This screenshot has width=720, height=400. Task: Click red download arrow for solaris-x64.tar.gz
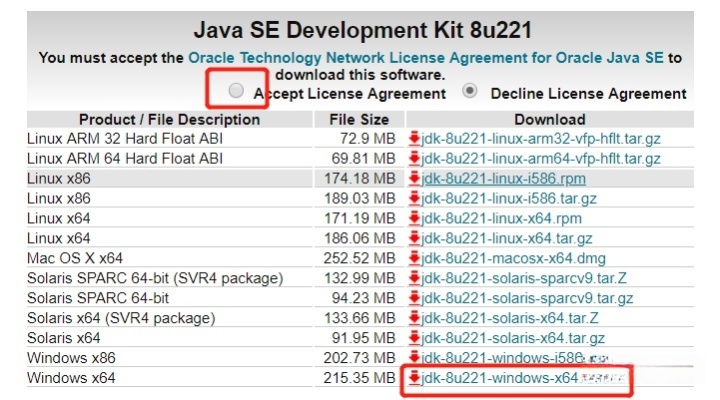pos(414,338)
